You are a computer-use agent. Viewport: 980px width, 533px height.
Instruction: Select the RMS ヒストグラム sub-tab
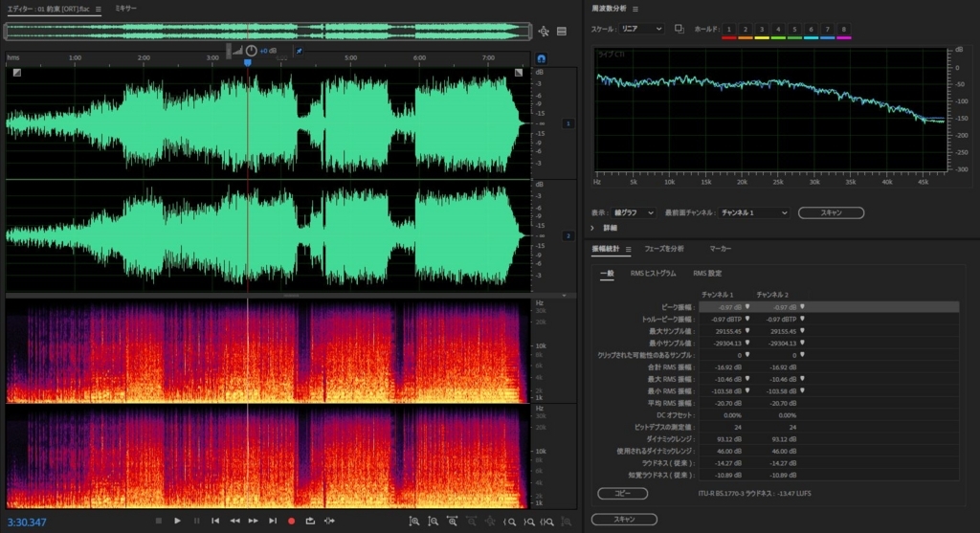tap(653, 274)
